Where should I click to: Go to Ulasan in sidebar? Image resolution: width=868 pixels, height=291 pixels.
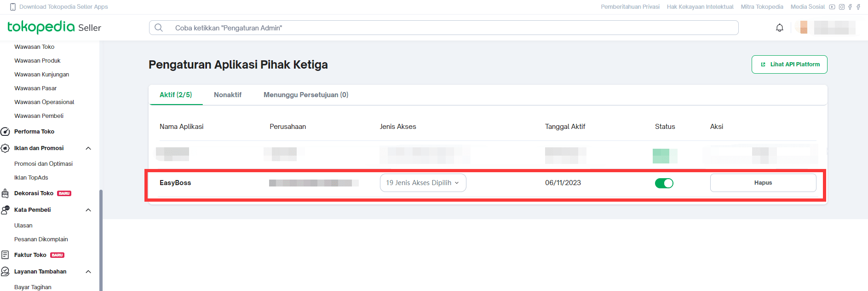point(23,226)
